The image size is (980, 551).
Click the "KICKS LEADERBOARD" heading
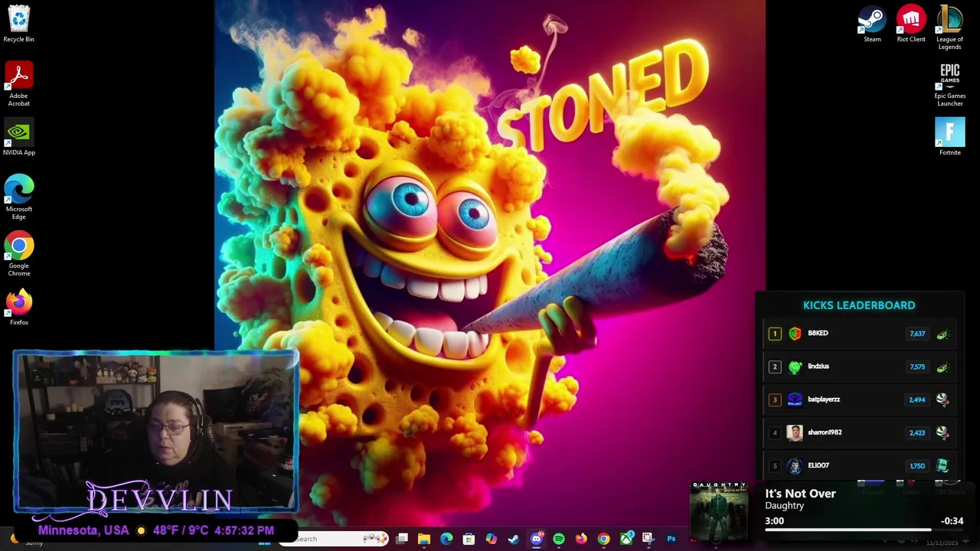[x=859, y=305]
